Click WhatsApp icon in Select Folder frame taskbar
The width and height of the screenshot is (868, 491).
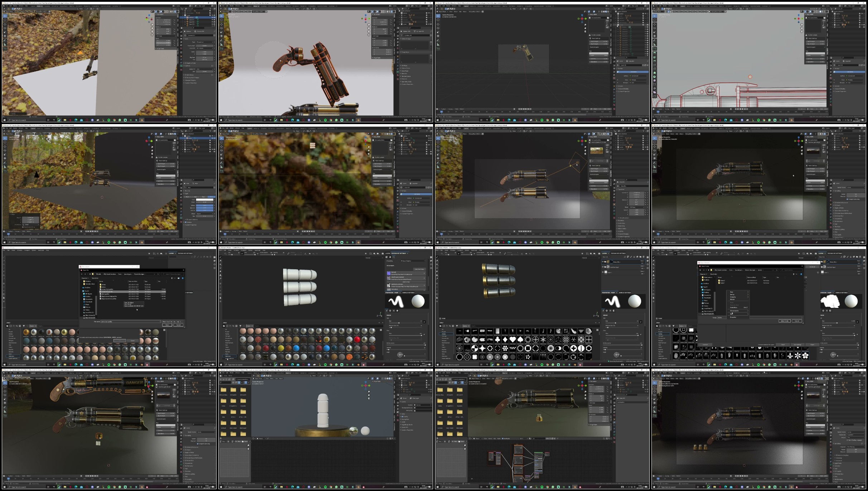(769, 365)
